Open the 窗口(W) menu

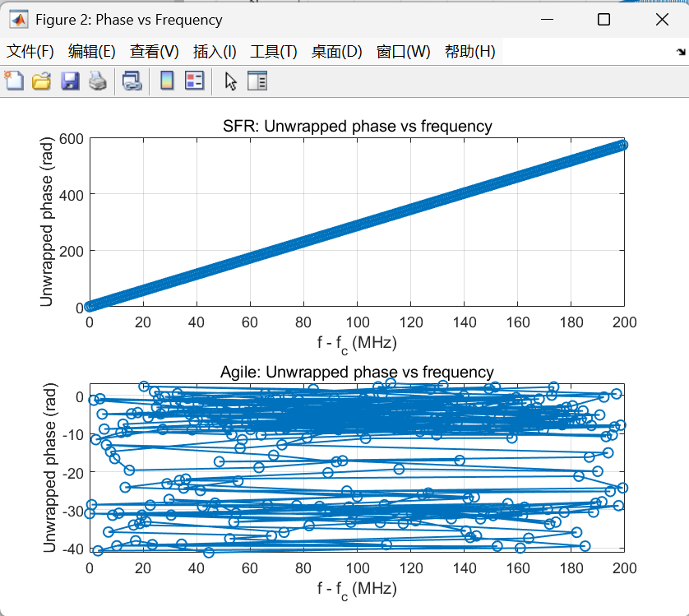pyautogui.click(x=404, y=52)
